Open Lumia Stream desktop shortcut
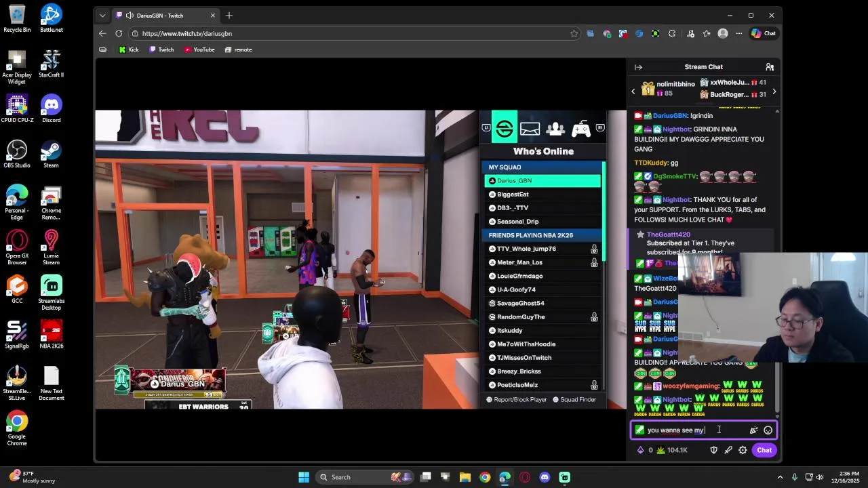This screenshot has height=488, width=868. tap(52, 248)
